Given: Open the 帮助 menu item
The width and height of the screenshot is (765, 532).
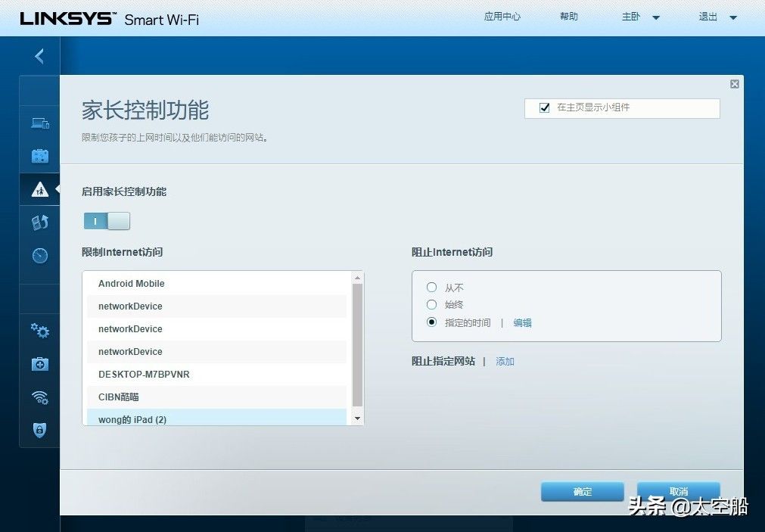Looking at the screenshot, I should pos(568,17).
